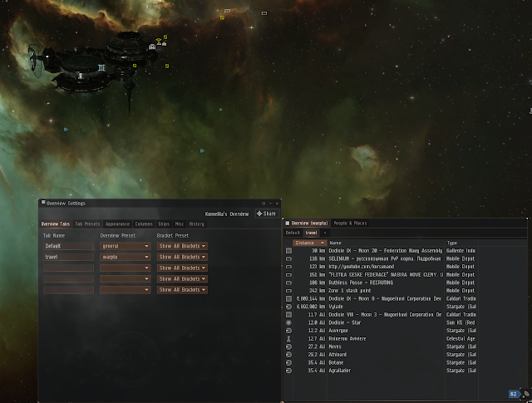Image resolution: width=532 pixels, height=403 pixels.
Task: Sort by Name column header
Action: (x=386, y=243)
